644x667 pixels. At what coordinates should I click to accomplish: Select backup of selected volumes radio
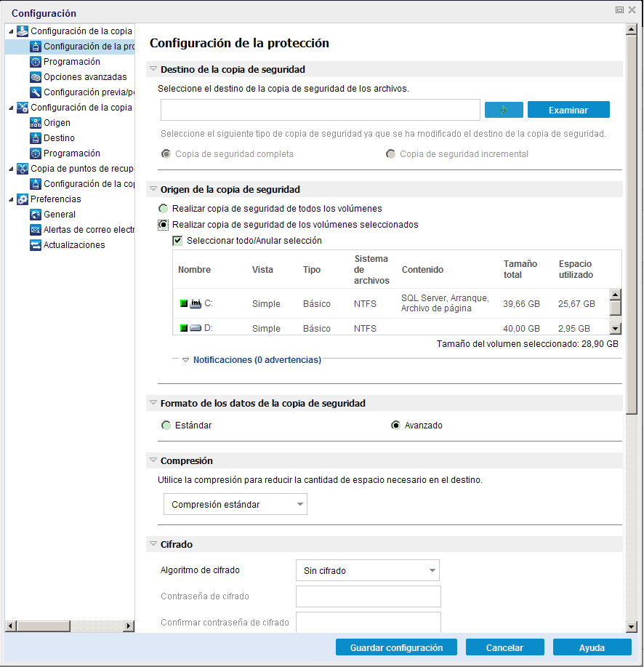click(164, 225)
